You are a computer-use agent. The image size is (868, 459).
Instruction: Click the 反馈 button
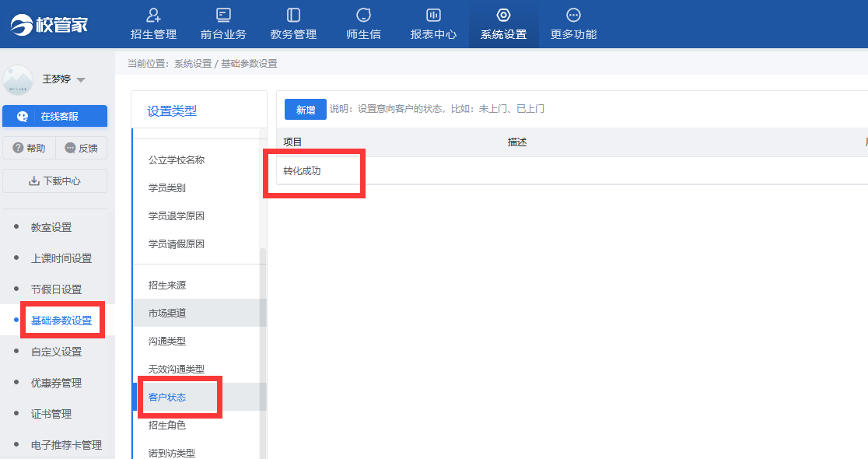[82, 148]
